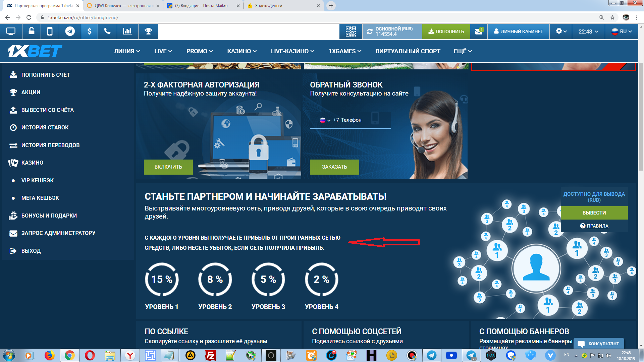Switch to the Mail.ru inbox tab
The image size is (644, 362).
(203, 6)
